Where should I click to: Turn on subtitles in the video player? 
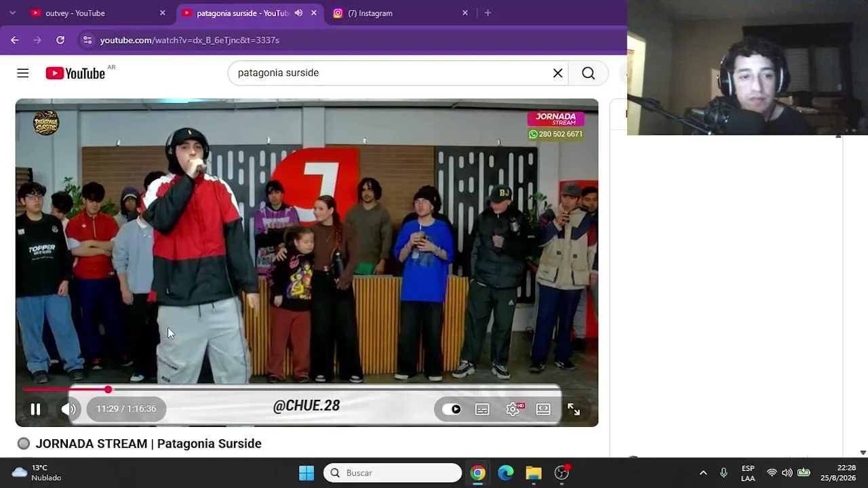[x=482, y=409]
